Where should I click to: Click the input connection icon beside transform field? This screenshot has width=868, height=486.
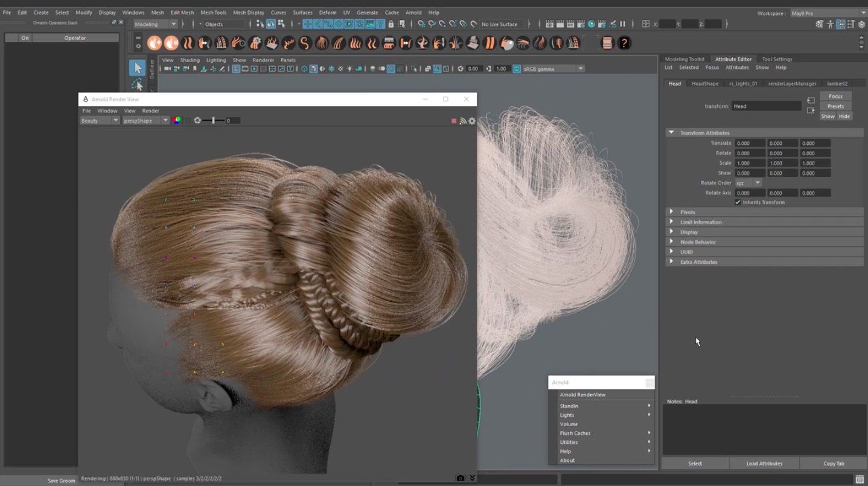point(811,100)
